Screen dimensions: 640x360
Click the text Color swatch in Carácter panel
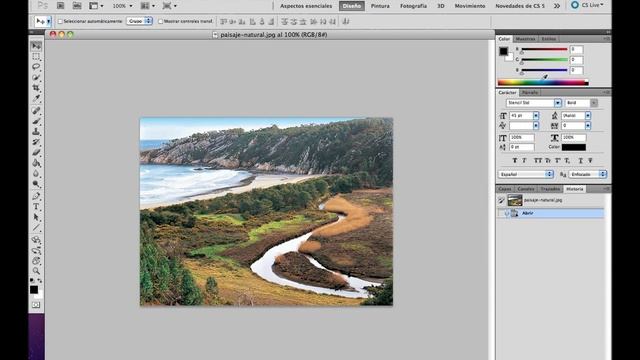[573, 147]
